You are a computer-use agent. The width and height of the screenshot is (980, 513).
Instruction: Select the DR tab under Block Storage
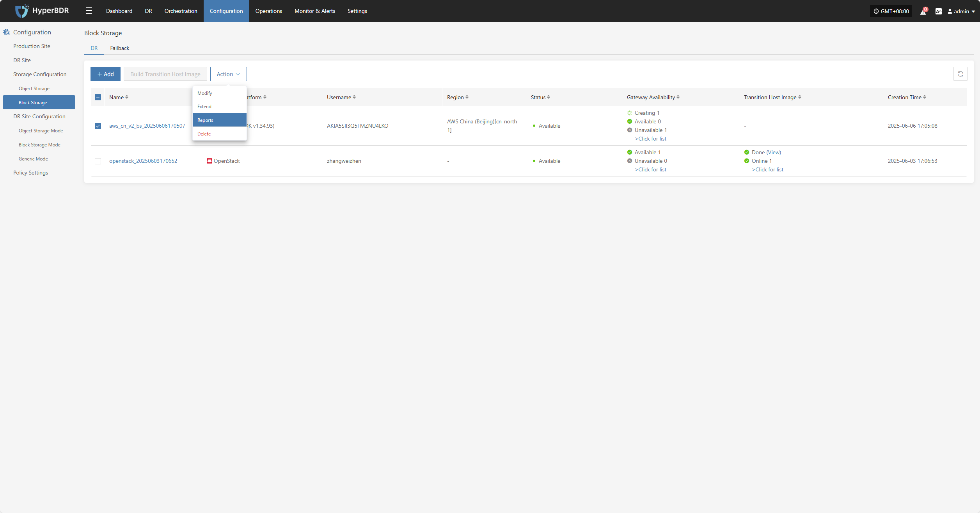point(94,48)
